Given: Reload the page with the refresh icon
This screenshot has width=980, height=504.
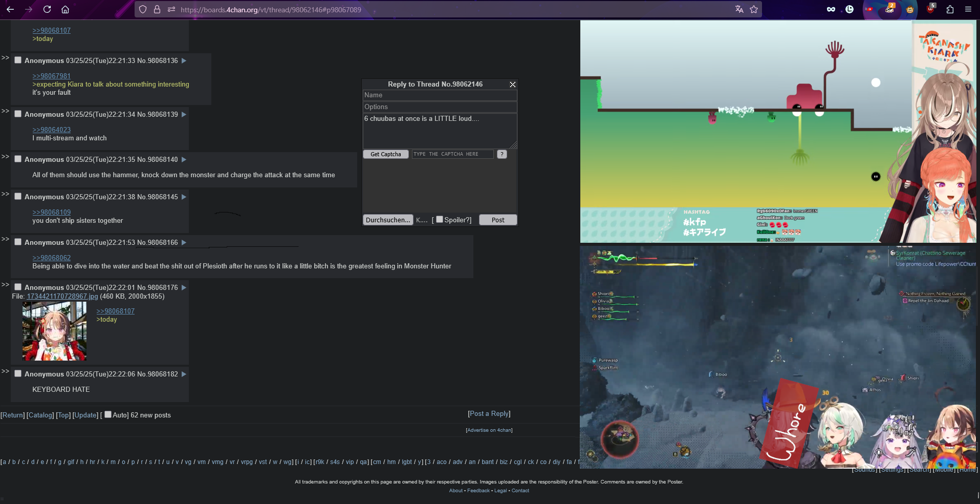Looking at the screenshot, I should point(47,9).
